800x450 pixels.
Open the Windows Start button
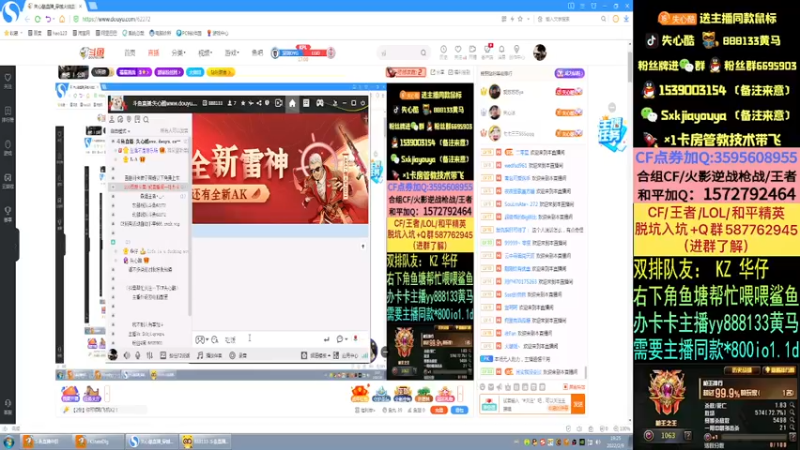(9, 441)
